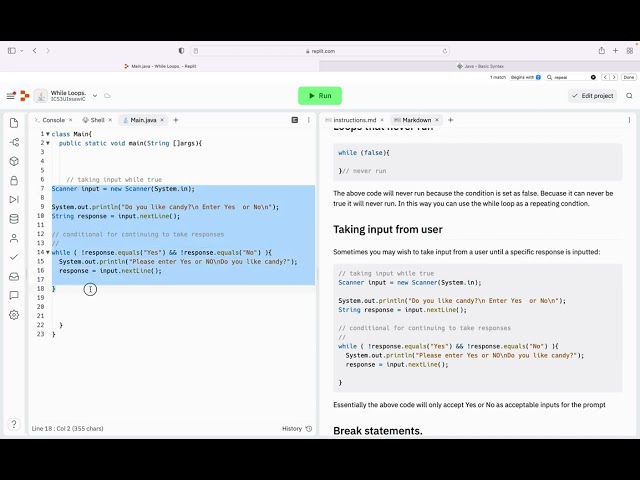The image size is (640, 480).
Task: Open the Debugger icon in sidebar
Action: 14,200
